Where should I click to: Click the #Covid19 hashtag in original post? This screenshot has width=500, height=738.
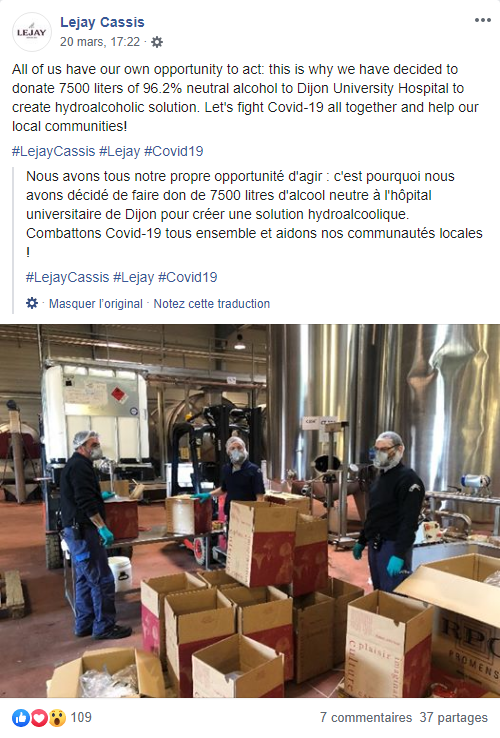tap(174, 151)
